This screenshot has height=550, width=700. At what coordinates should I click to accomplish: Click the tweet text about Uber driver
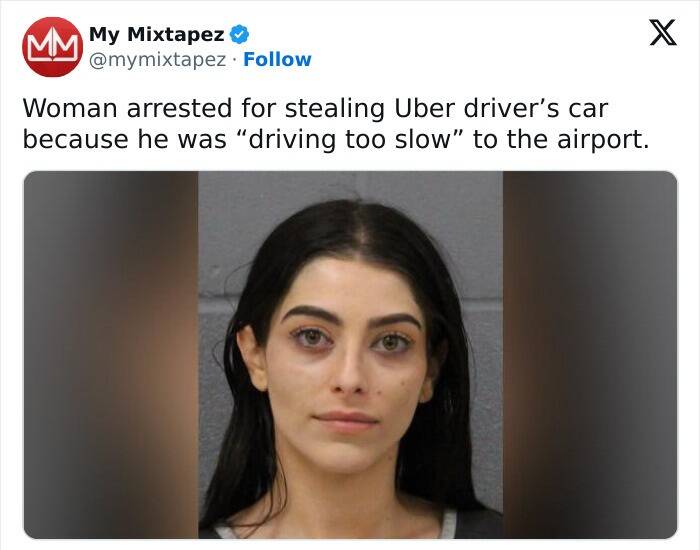point(336,124)
